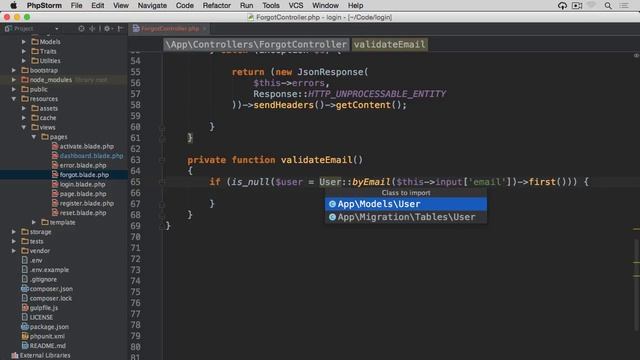Screen dimensions: 640x360
Task: Select the assets folder
Action: click(x=49, y=108)
